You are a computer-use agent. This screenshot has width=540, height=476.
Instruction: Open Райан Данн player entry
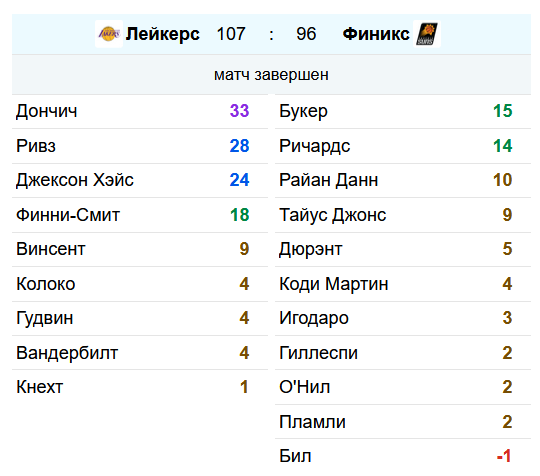[x=403, y=180]
